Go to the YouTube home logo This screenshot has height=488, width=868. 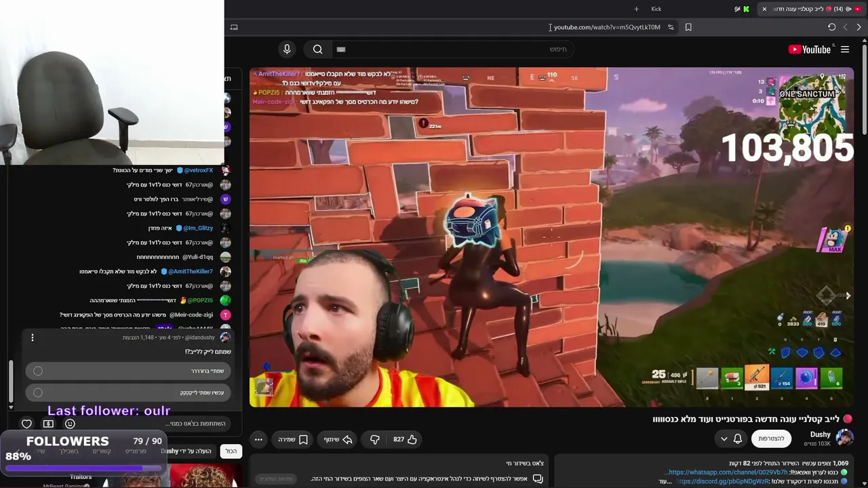tap(809, 49)
